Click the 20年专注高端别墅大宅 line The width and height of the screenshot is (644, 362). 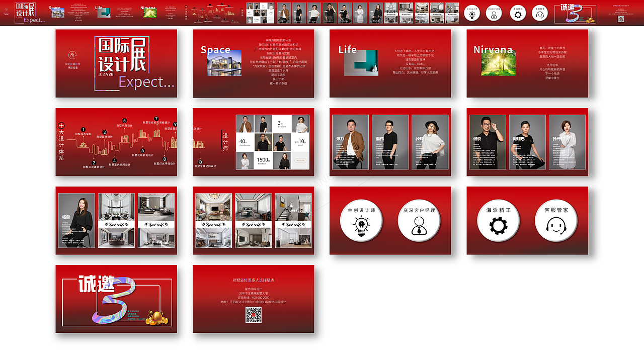[x=254, y=293]
